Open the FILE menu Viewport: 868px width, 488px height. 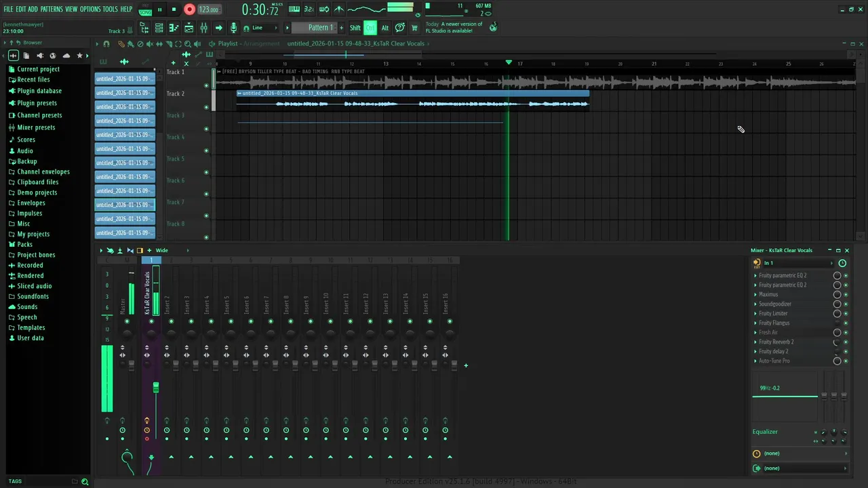[x=8, y=9]
